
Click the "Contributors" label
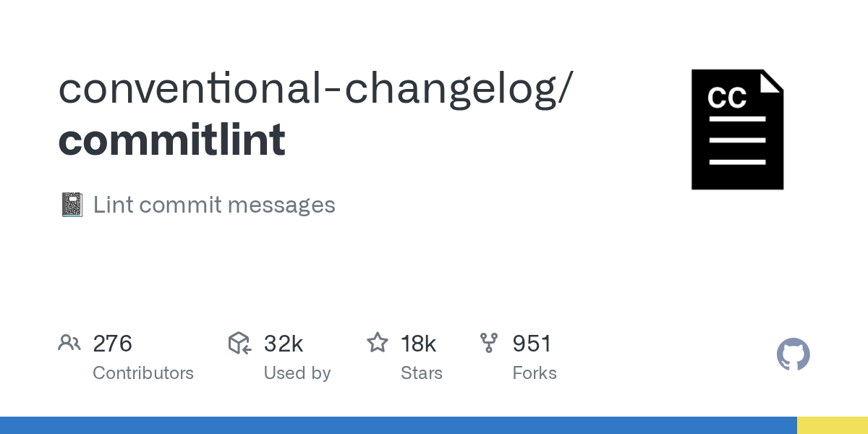coord(143,373)
